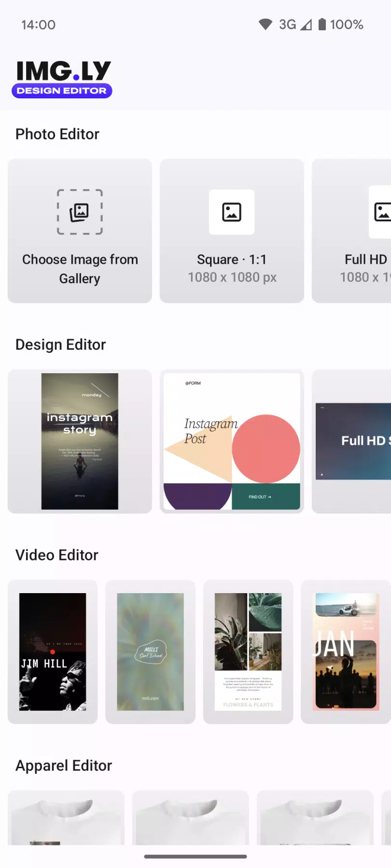Tap the IMG.LY Design Editor logo
Image resolution: width=391 pixels, height=868 pixels.
pos(62,79)
